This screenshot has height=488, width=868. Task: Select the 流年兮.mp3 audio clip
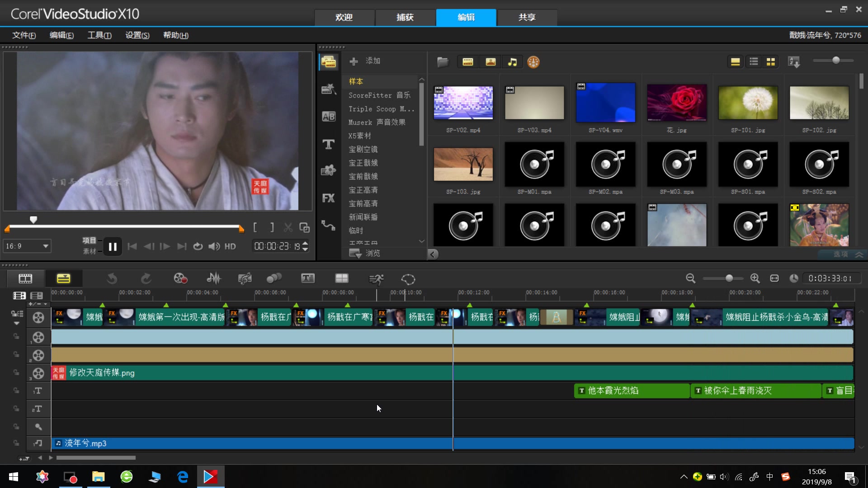point(453,443)
